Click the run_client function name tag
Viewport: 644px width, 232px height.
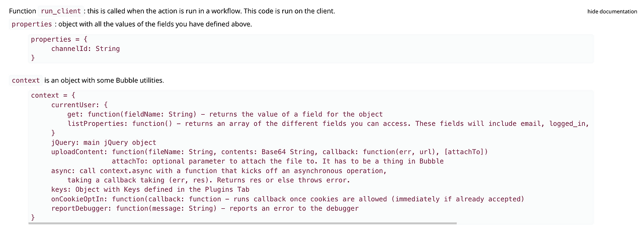[60, 11]
